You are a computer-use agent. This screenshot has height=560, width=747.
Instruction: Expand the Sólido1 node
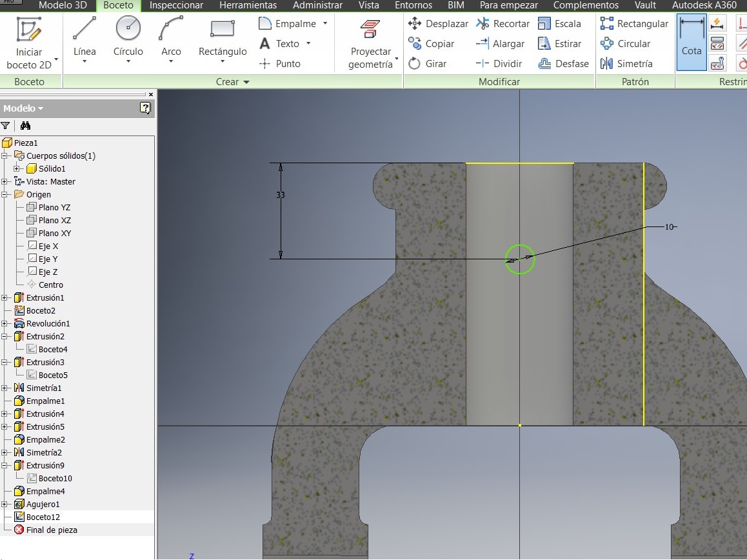click(x=17, y=169)
